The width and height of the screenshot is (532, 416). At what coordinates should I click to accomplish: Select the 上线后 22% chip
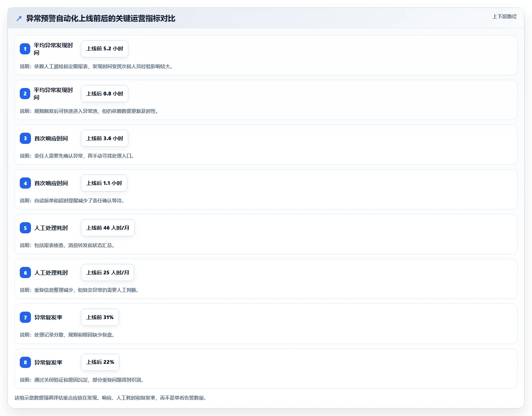tap(100, 362)
